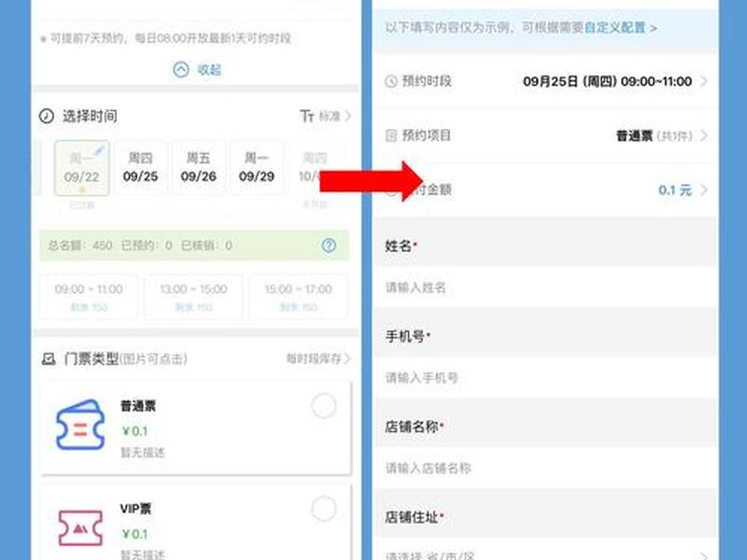Screen dimensions: 747x560
Task: Select the 周五 09/26 date tab
Action: [x=198, y=168]
